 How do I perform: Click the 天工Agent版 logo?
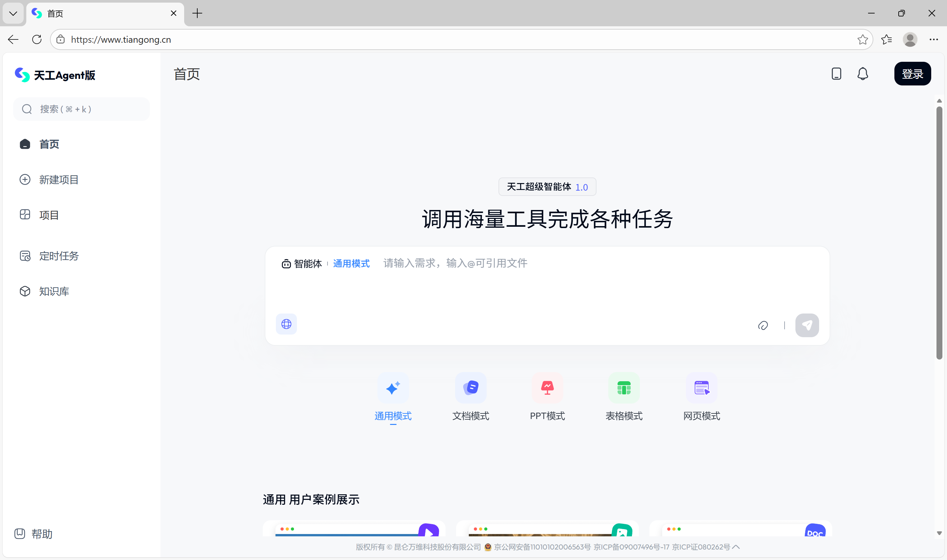pos(55,75)
